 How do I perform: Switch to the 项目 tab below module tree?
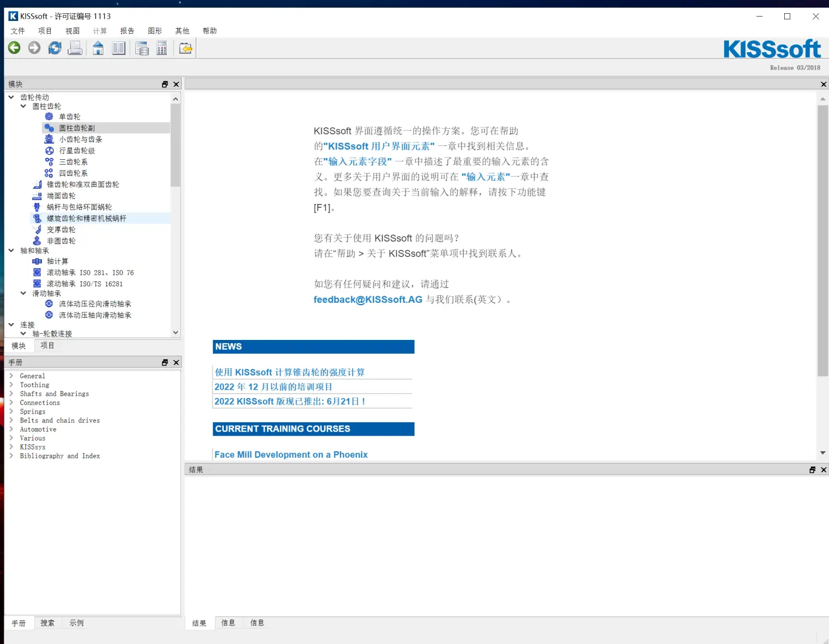(48, 345)
